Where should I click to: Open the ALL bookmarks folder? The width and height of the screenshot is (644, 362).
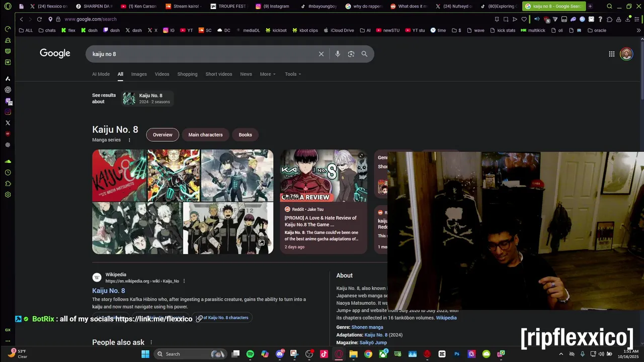pyautogui.click(x=26, y=30)
